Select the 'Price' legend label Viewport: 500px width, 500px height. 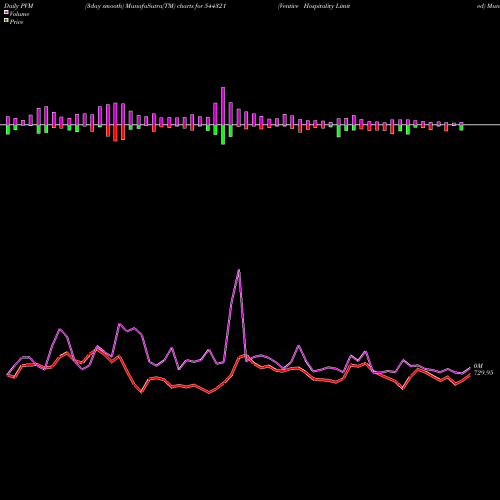click(x=16, y=22)
